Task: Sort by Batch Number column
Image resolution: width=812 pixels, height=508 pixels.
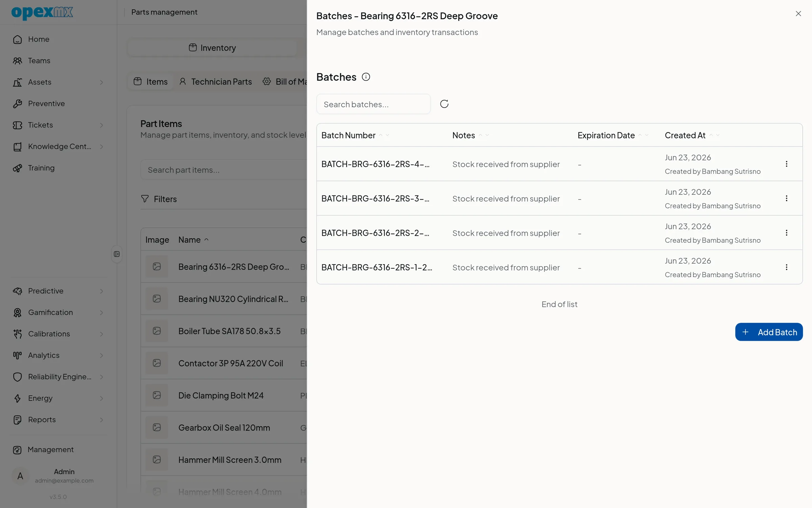Action: coord(355,135)
